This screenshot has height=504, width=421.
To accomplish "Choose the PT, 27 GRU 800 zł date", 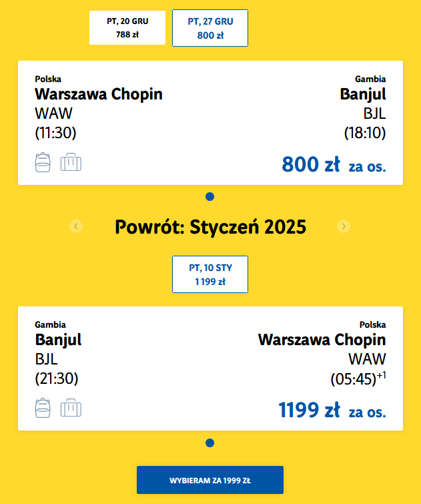I will point(210,28).
